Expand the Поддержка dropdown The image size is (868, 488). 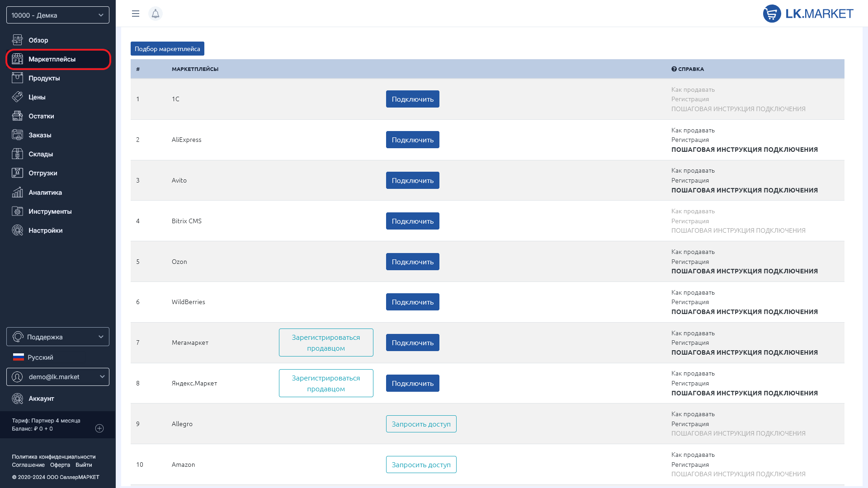pos(58,337)
